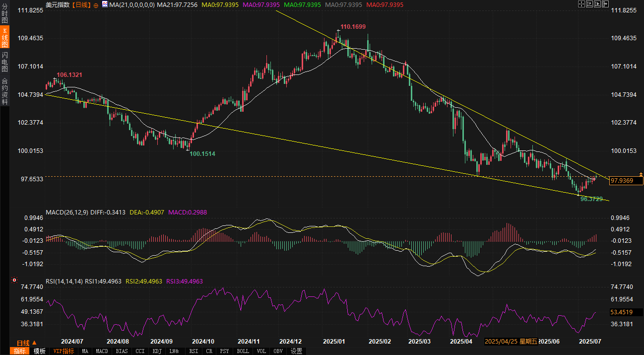Image resolution: width=644 pixels, height=355 pixels.
Task: Click the MACD(26,12,9) parameters label
Action: (67, 212)
